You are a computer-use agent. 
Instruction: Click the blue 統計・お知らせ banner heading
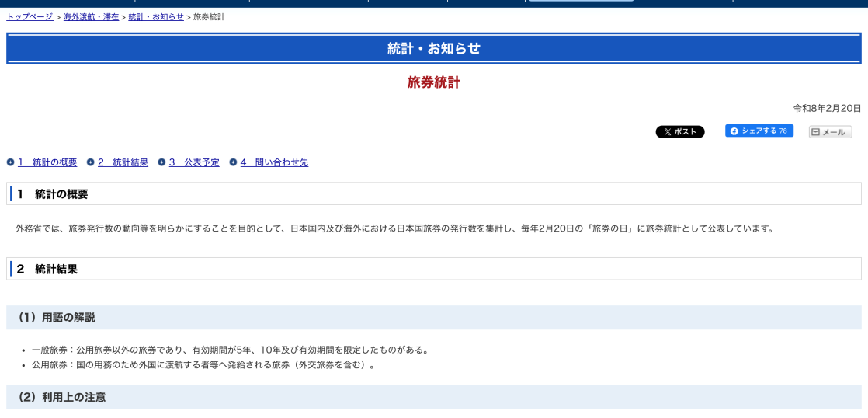coord(433,48)
